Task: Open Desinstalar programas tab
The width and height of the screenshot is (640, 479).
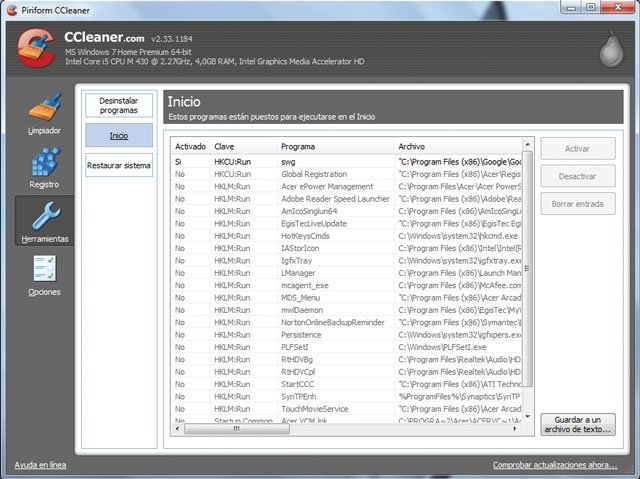Action: coord(119,105)
